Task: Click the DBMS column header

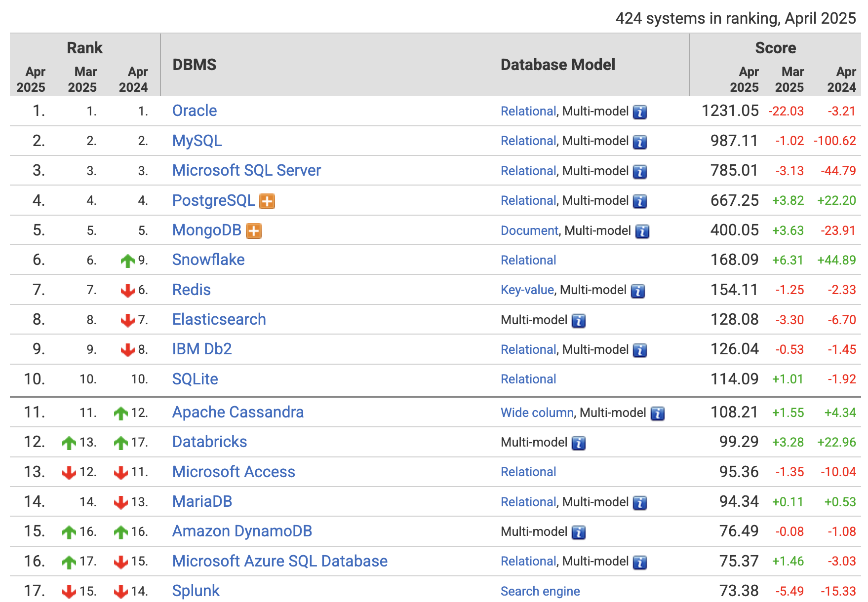Action: (195, 65)
